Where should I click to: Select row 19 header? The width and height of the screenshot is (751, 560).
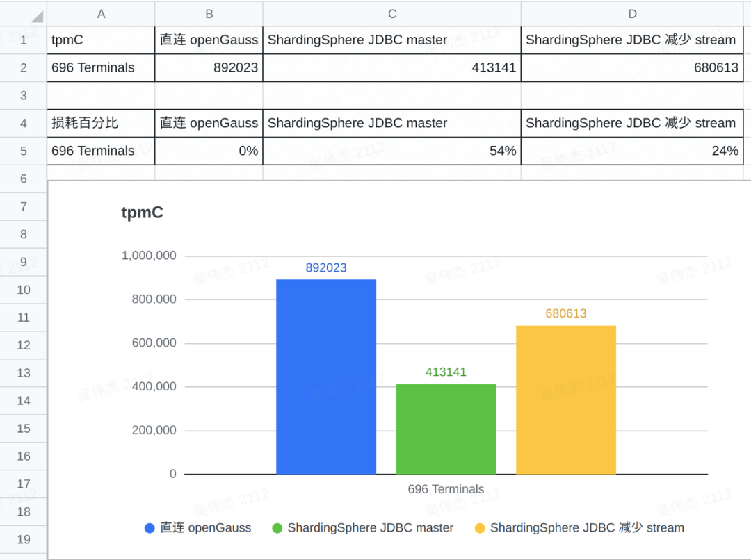[x=24, y=539]
